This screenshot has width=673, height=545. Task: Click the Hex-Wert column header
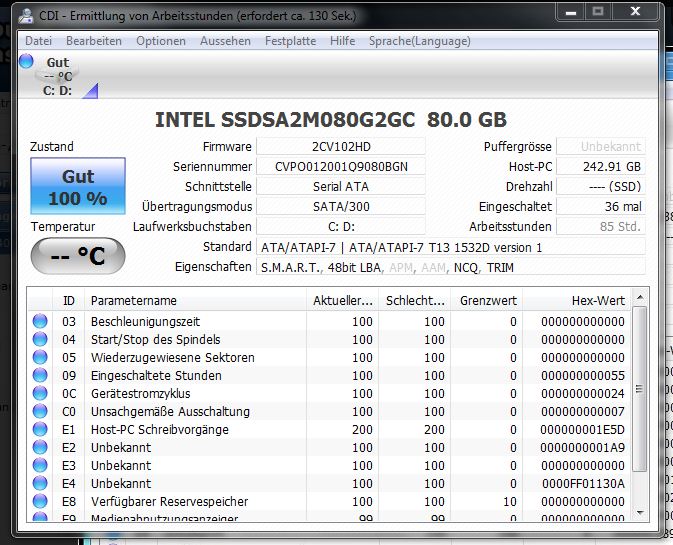pos(577,300)
